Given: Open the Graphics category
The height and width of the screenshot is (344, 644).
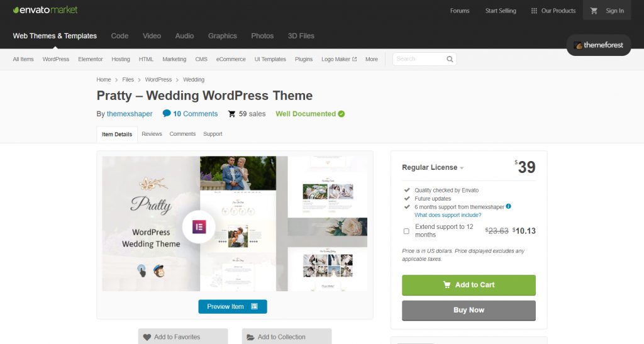Looking at the screenshot, I should pos(222,36).
